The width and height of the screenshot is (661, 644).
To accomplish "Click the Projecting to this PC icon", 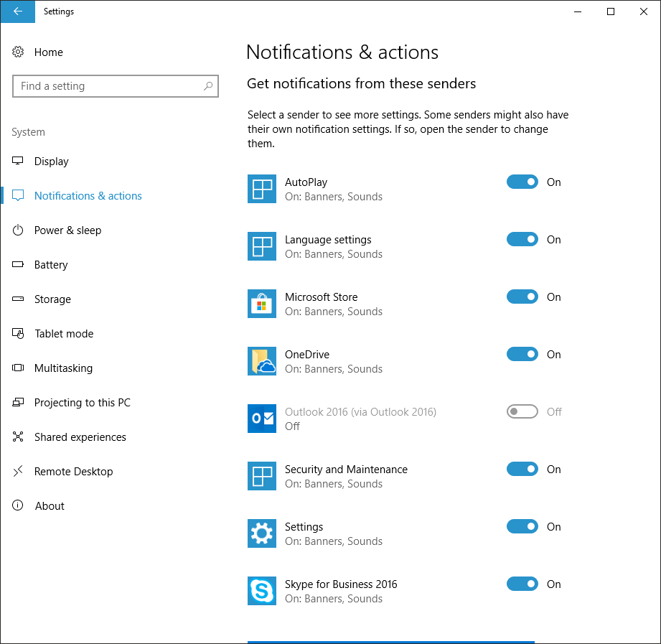I will point(18,402).
